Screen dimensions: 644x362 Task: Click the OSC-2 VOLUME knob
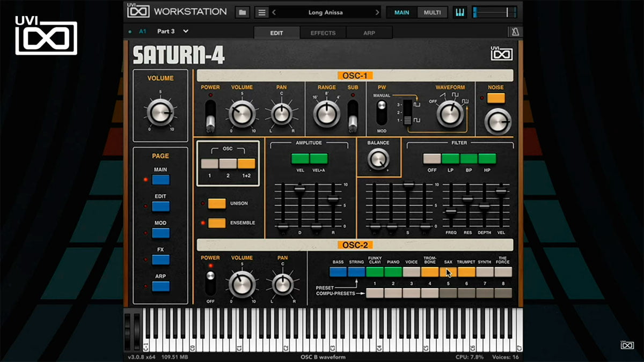[242, 285]
